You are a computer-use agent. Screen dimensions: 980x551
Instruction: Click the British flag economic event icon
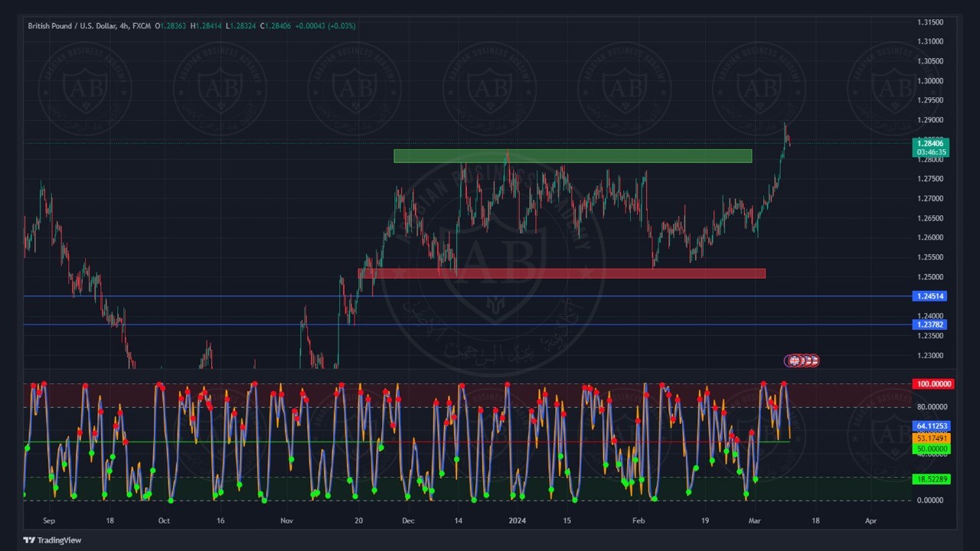[794, 360]
